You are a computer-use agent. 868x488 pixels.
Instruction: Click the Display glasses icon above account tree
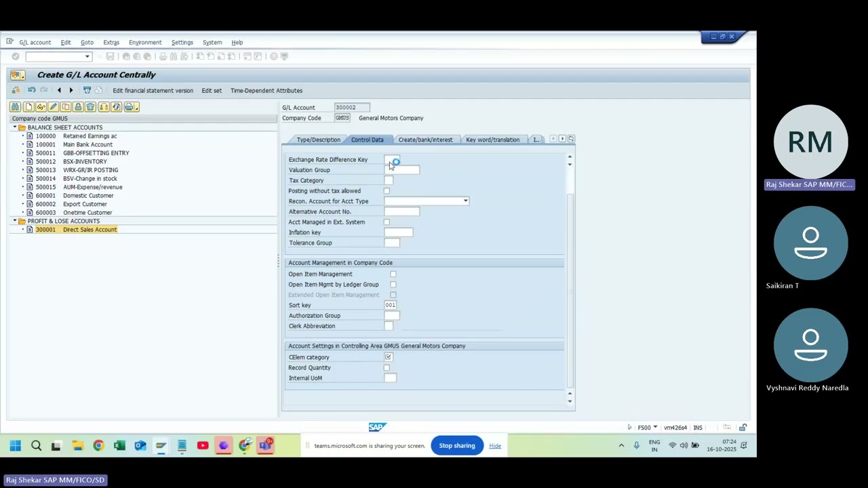41,107
